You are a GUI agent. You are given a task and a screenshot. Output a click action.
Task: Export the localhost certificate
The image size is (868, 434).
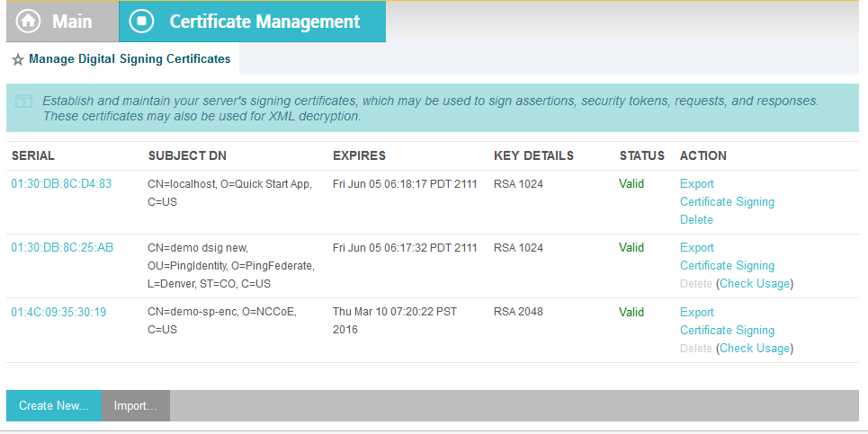point(697,184)
